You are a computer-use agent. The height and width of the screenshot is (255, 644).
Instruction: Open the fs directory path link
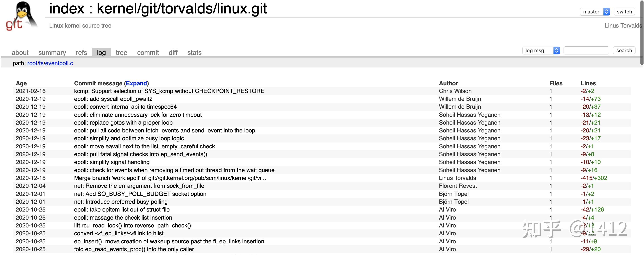click(x=41, y=63)
